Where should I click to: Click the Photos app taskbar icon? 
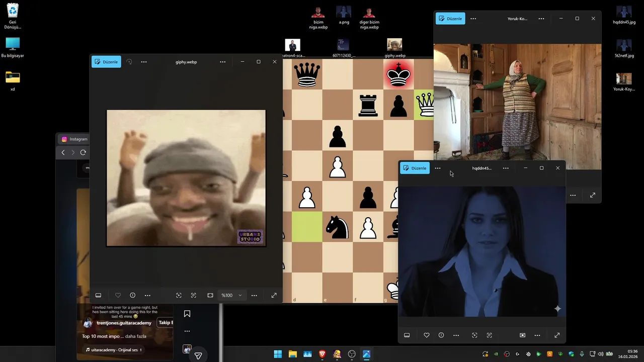pos(366,354)
